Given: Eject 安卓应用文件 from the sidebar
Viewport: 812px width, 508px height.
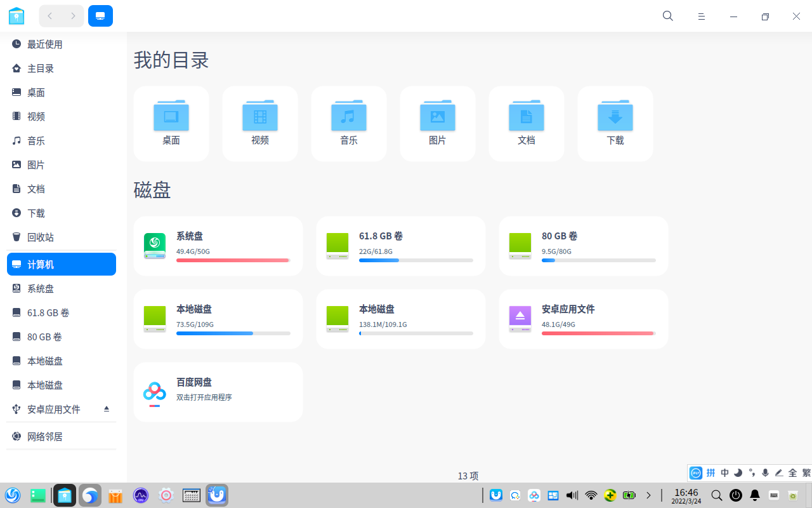Looking at the screenshot, I should click(x=107, y=409).
